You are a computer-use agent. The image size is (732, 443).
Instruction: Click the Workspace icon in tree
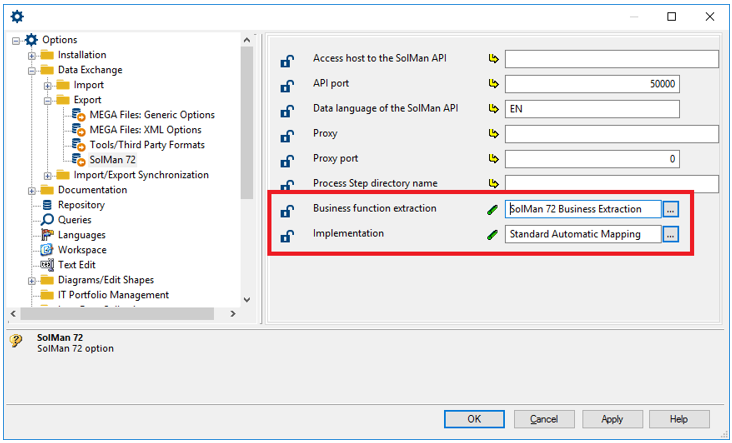click(47, 250)
